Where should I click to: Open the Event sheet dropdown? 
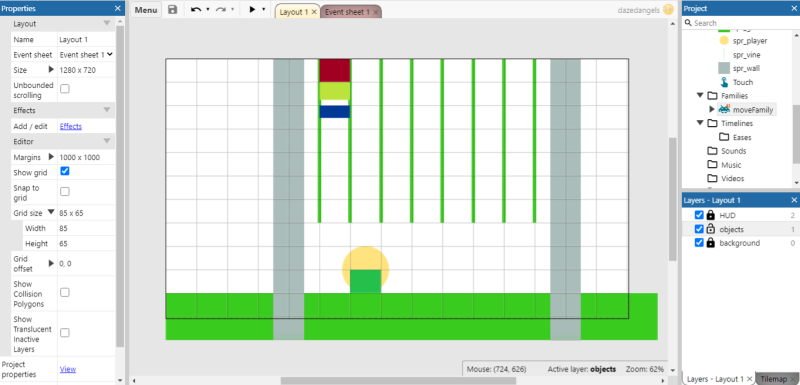[x=86, y=55]
